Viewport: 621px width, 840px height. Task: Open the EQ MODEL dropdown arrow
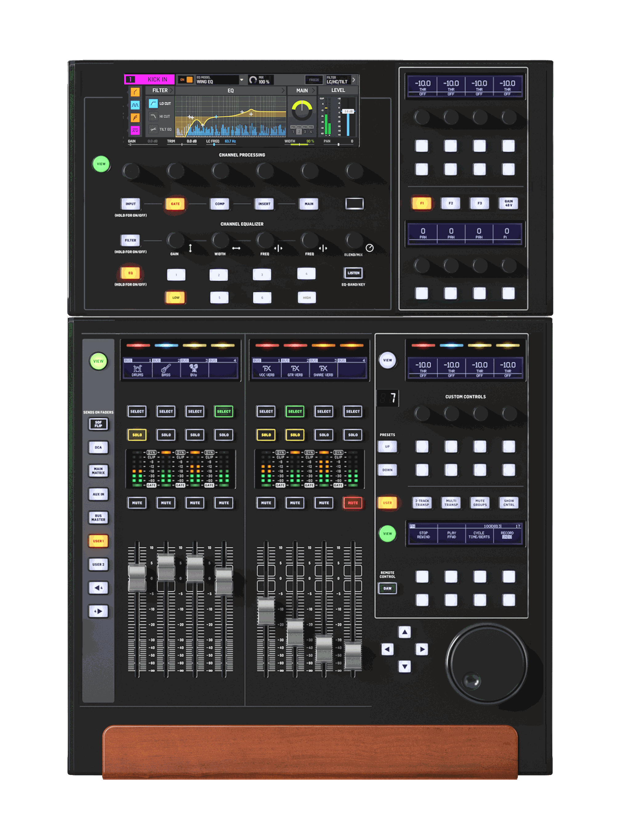click(241, 80)
